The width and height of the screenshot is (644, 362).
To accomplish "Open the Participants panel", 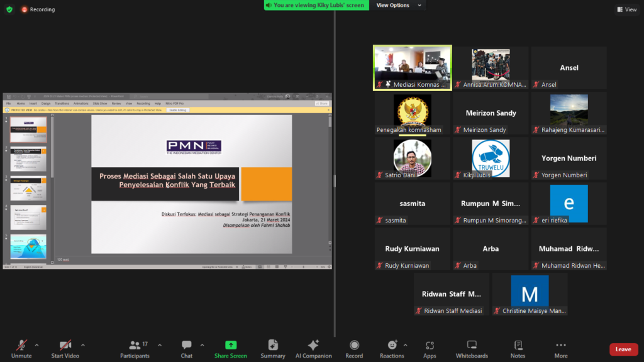I will click(135, 349).
